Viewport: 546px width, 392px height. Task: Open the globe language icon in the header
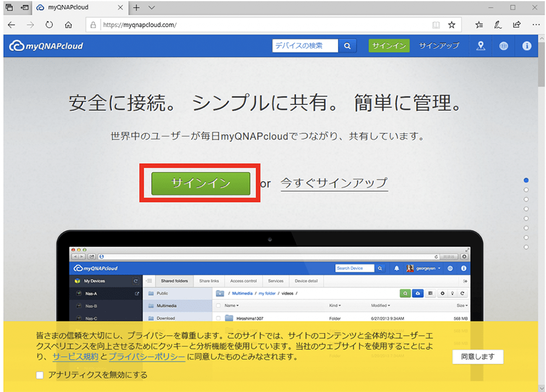(x=504, y=46)
